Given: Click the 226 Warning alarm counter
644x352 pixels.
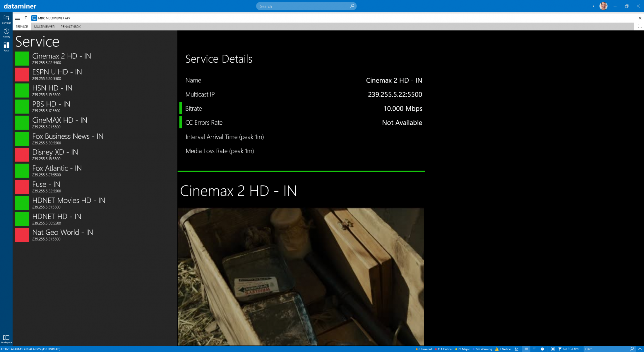Looking at the screenshot, I should click(482, 349).
